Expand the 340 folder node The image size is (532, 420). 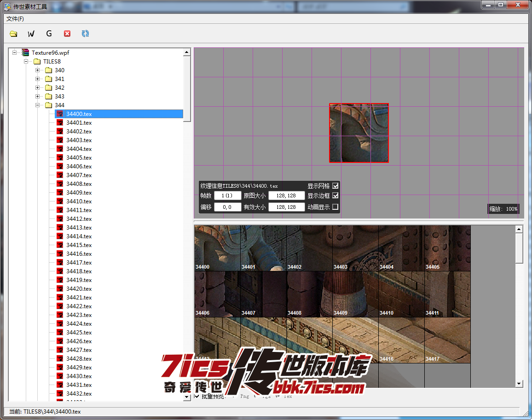tap(38, 70)
